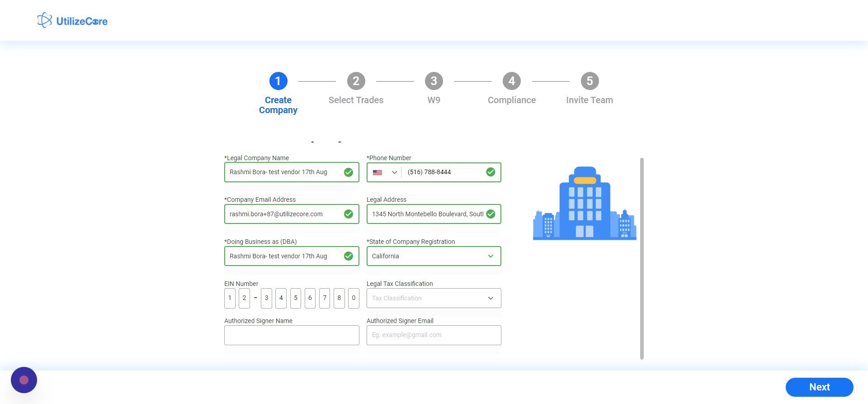Click the "*State of Company Registration" label
The image size is (868, 404).
coord(411,242)
